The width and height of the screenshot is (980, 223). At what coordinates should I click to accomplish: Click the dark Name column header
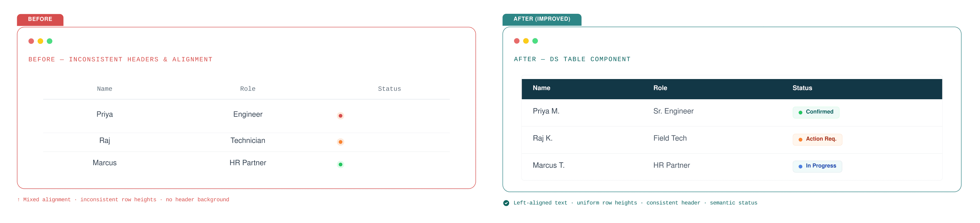[x=541, y=88]
